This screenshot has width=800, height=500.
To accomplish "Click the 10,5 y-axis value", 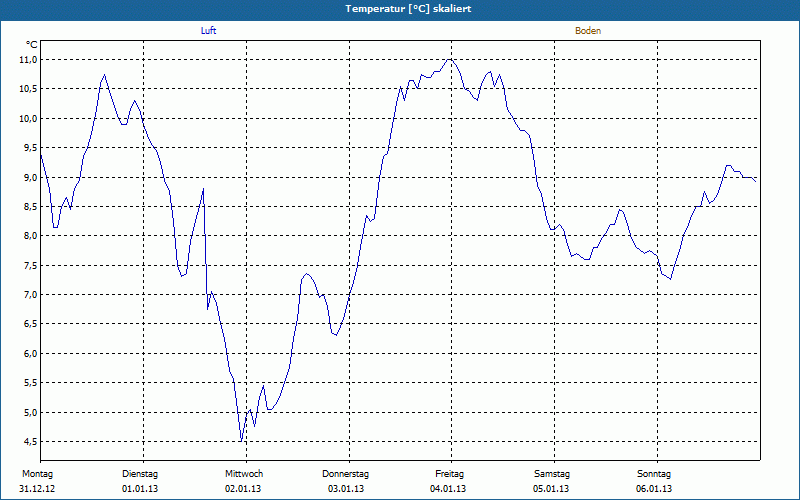I will 29,89.
